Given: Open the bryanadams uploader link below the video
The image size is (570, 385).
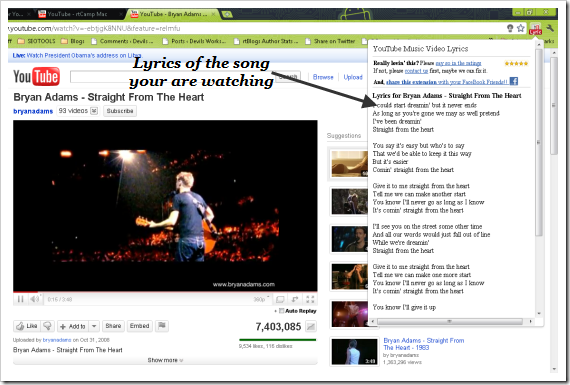Looking at the screenshot, I should click(x=57, y=340).
